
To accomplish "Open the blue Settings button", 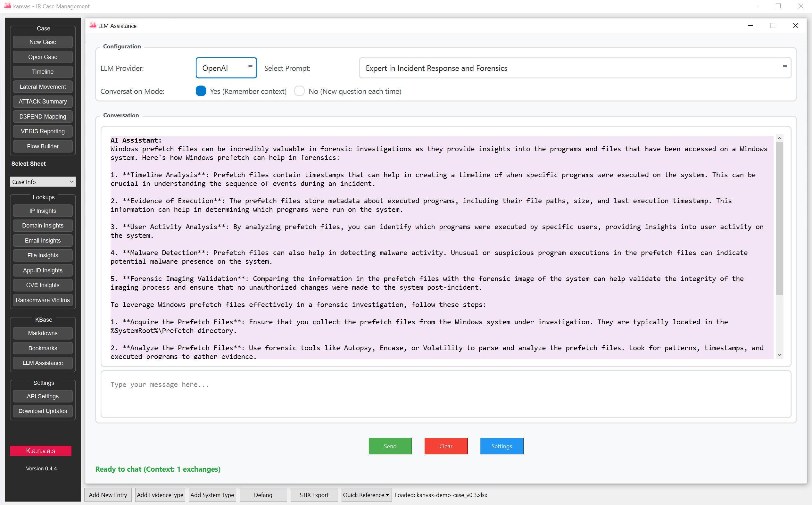I will click(x=501, y=446).
